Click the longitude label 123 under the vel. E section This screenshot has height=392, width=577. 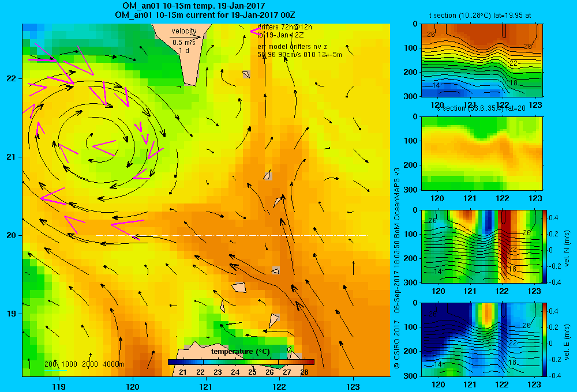(x=534, y=385)
